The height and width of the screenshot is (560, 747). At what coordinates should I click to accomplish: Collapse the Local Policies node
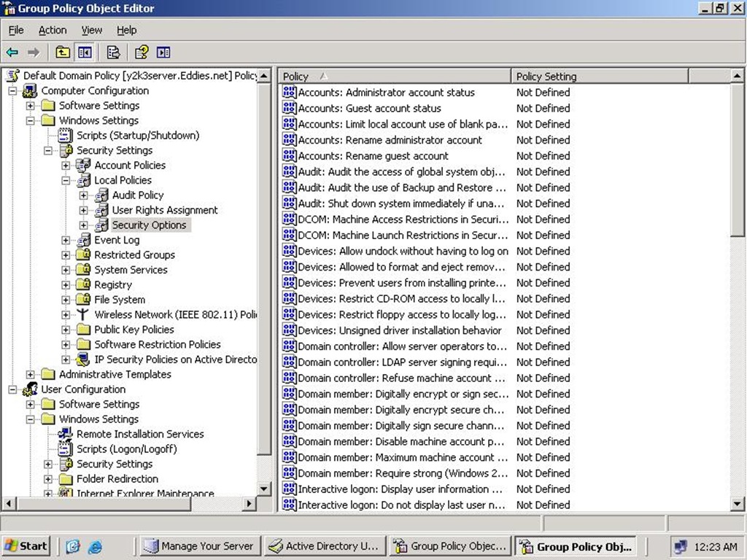(66, 180)
